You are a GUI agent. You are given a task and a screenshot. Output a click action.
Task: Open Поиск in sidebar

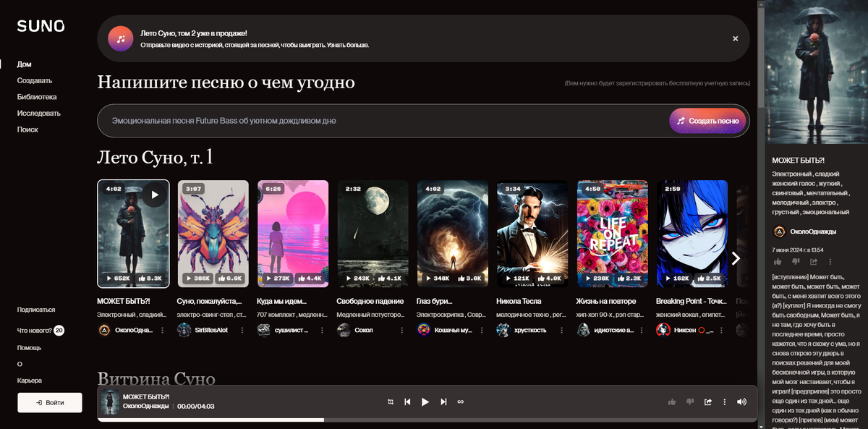coord(27,129)
